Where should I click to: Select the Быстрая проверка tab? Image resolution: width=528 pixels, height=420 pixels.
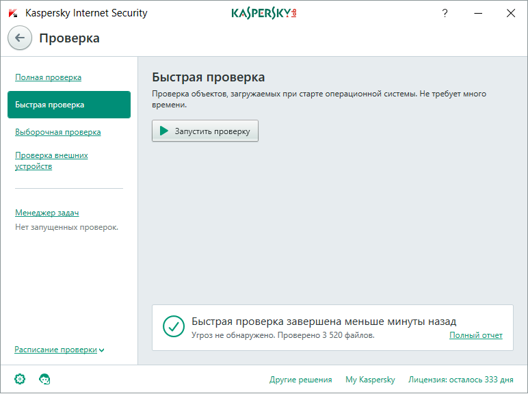coord(68,105)
